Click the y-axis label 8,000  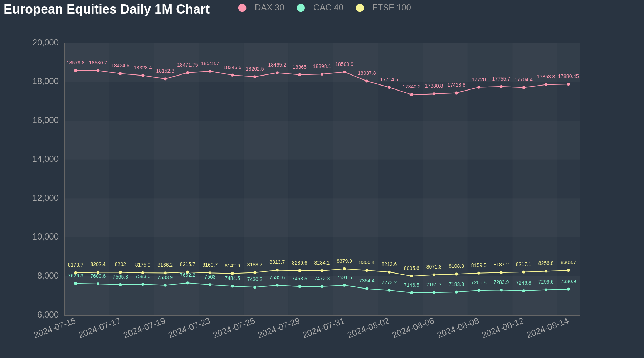tap(48, 276)
